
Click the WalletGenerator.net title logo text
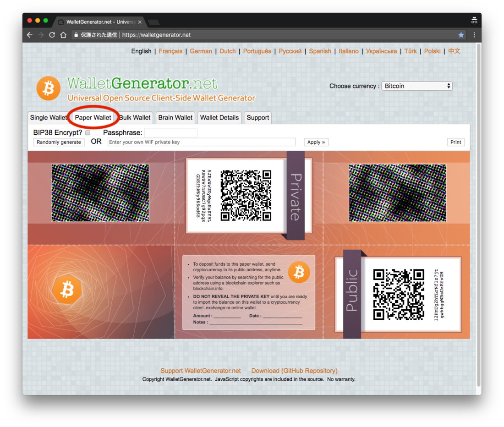tap(142, 83)
